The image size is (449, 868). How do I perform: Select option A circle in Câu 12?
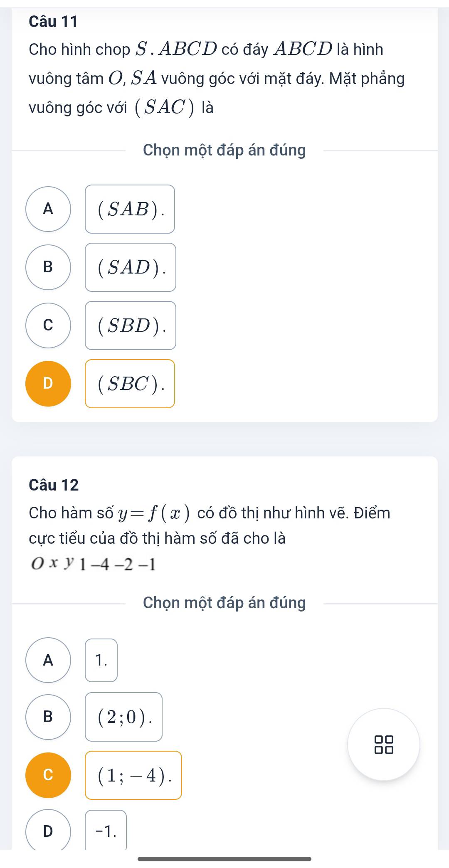48,660
